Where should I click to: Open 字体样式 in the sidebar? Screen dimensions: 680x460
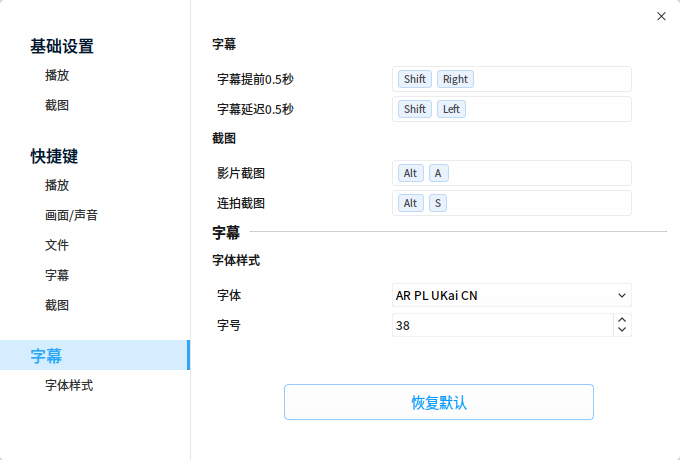[x=69, y=385]
